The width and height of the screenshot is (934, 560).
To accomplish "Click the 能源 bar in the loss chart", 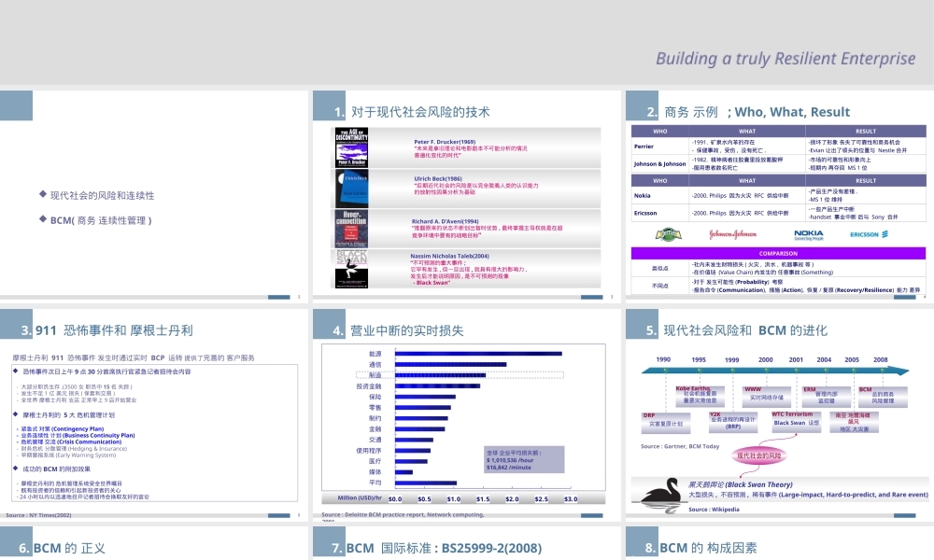I will (478, 354).
